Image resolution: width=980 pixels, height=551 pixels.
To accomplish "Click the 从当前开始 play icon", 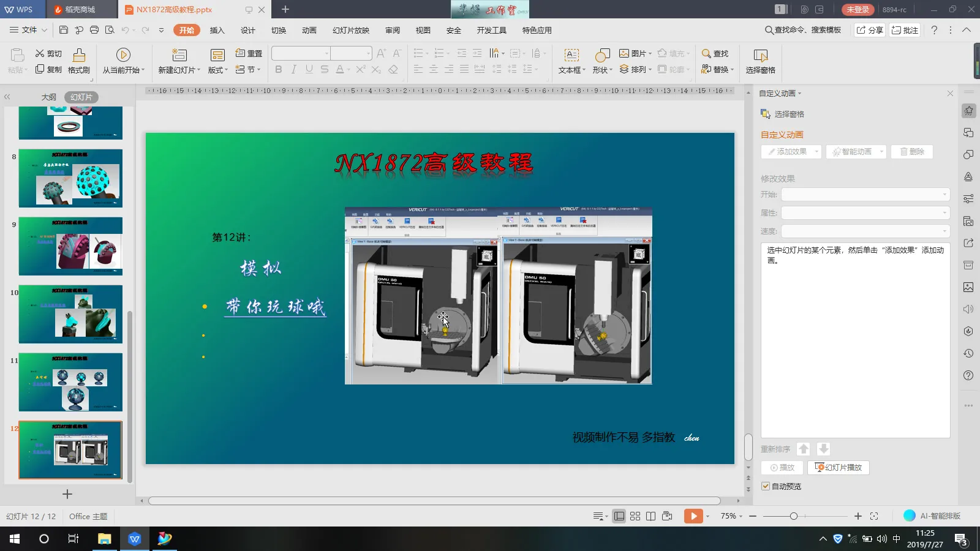I will point(124,54).
